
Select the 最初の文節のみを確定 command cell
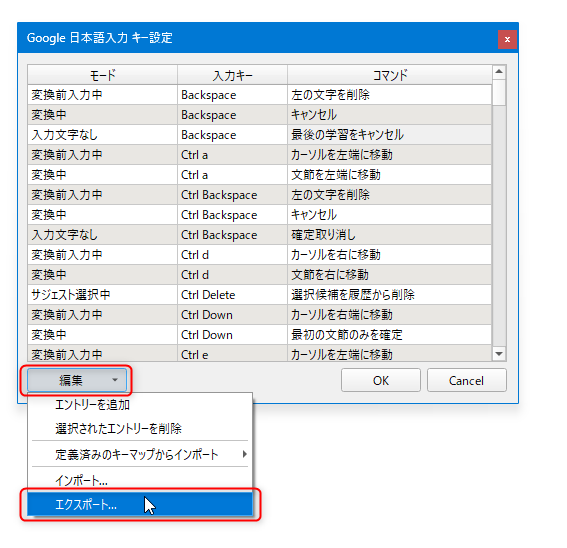pos(389,335)
